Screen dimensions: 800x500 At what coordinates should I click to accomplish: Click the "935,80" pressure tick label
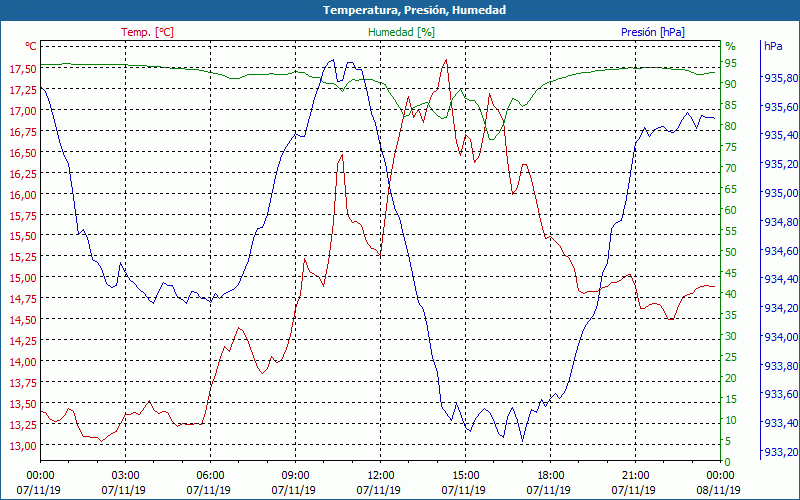781,78
